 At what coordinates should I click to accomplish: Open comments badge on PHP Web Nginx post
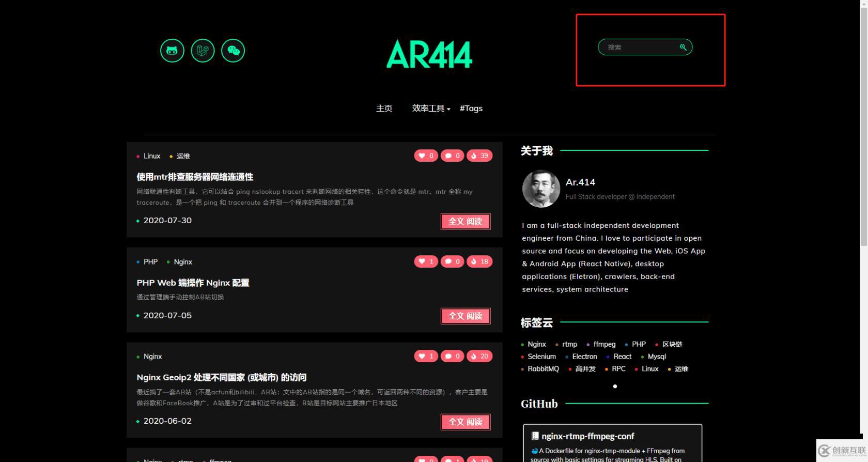pos(453,261)
